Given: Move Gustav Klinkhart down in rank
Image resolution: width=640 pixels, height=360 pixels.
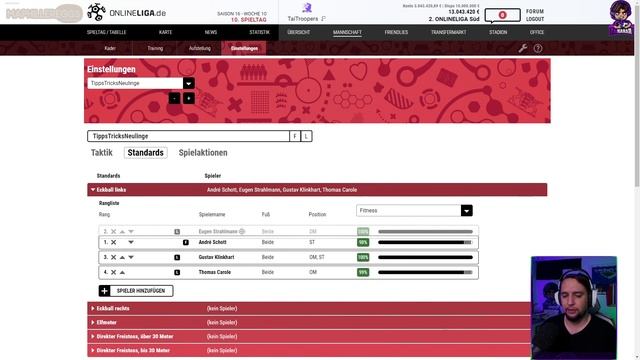Looking at the screenshot, I should point(131,258).
